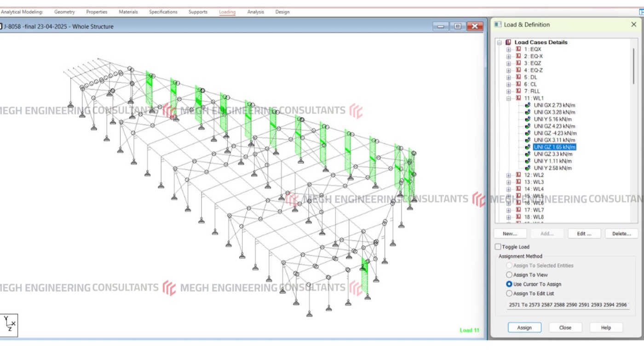Open the Design tab
This screenshot has height=362, width=644.
tap(282, 12)
